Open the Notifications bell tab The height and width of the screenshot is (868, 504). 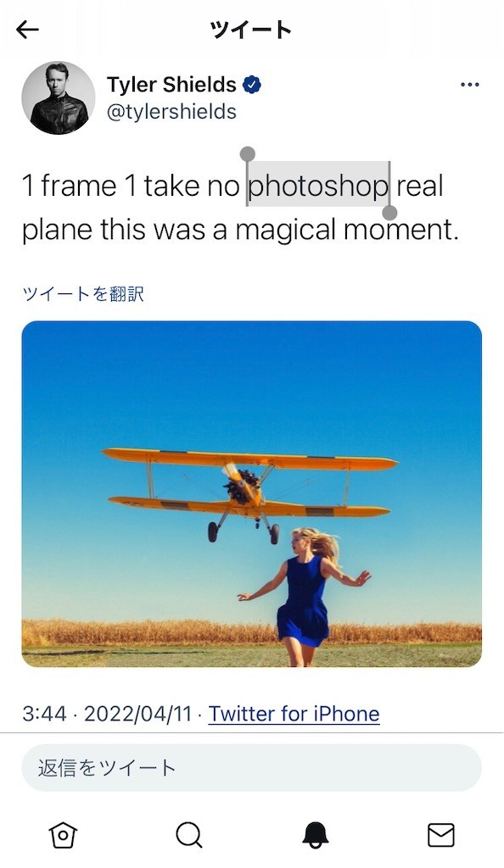click(315, 835)
